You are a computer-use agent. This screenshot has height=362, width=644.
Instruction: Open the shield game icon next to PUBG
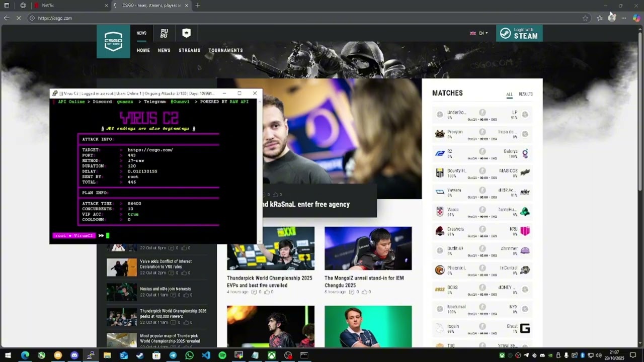click(186, 33)
